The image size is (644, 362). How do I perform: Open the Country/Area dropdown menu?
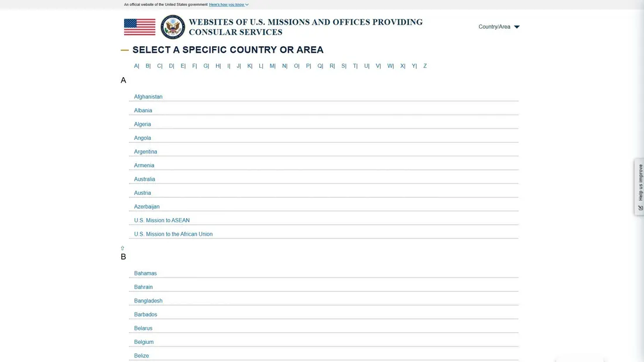click(x=499, y=27)
